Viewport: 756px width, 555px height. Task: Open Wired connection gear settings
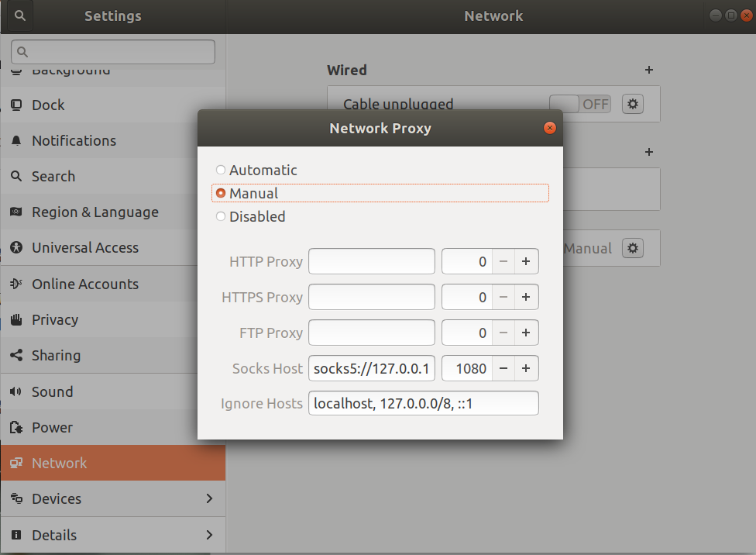633,104
